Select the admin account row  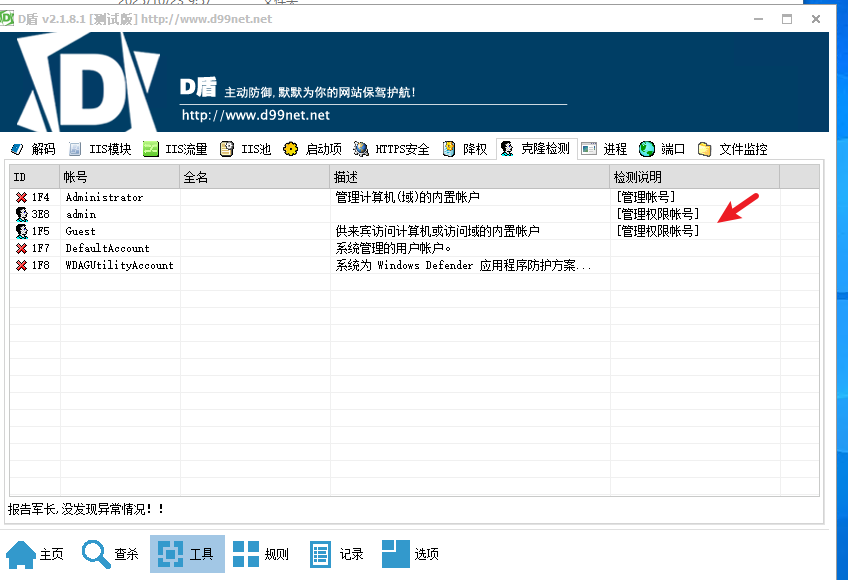(414, 214)
